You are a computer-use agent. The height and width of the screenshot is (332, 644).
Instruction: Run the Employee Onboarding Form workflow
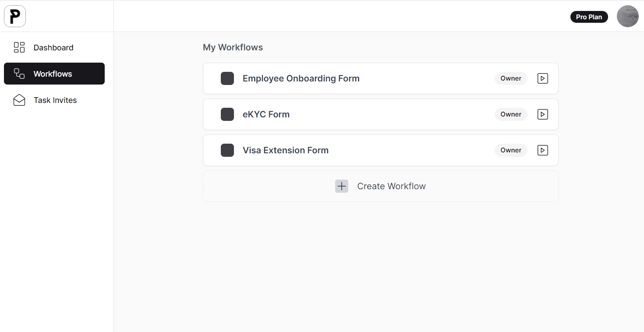coord(543,78)
